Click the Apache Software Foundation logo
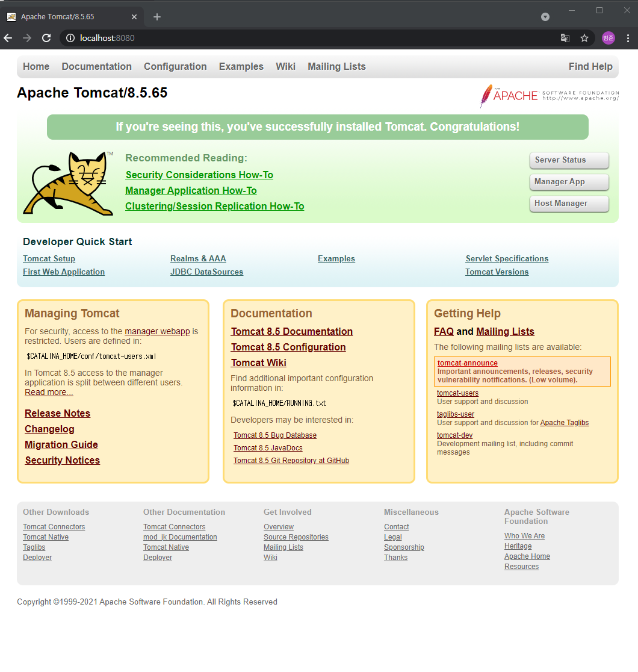The width and height of the screenshot is (638, 672). pyautogui.click(x=550, y=96)
